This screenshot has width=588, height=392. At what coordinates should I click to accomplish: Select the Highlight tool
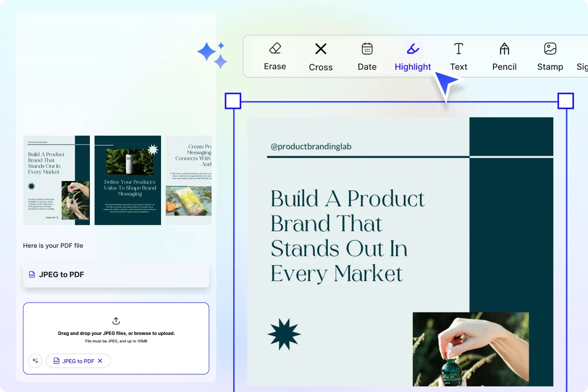412,56
